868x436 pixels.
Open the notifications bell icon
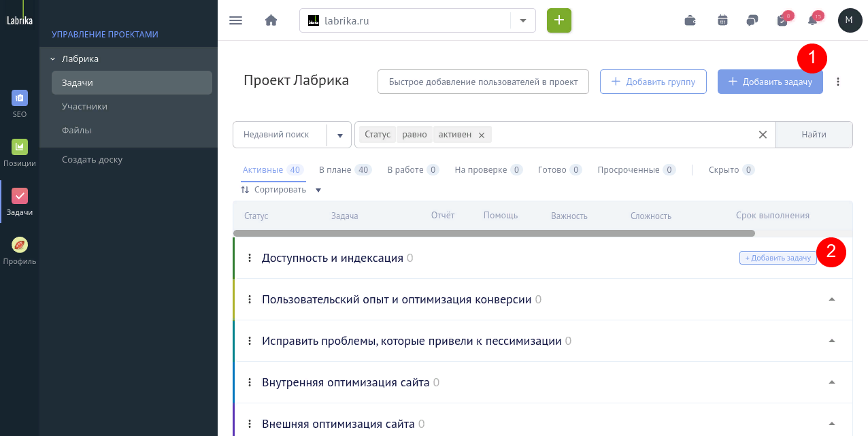(x=814, y=20)
